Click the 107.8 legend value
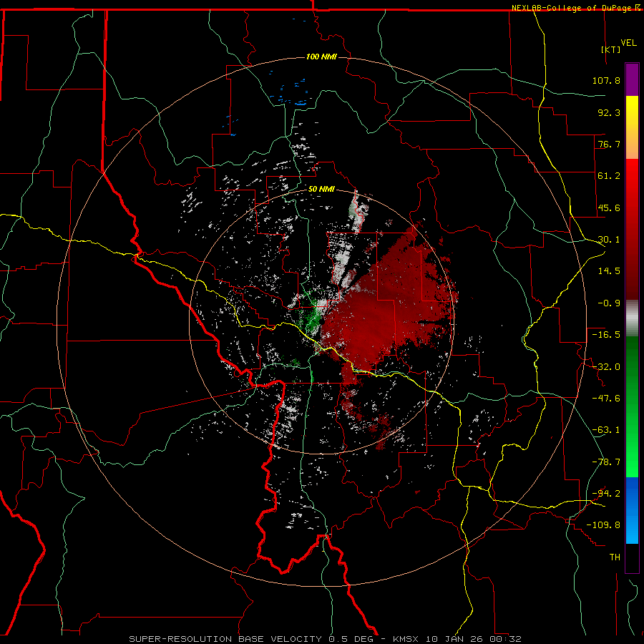644x644 pixels. (606, 80)
